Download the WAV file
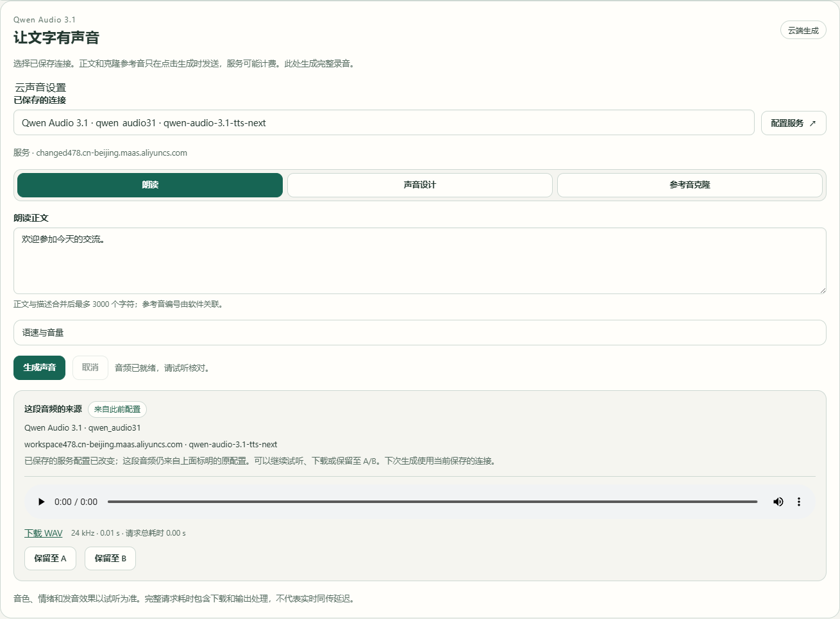Image resolution: width=840 pixels, height=619 pixels. (x=44, y=533)
